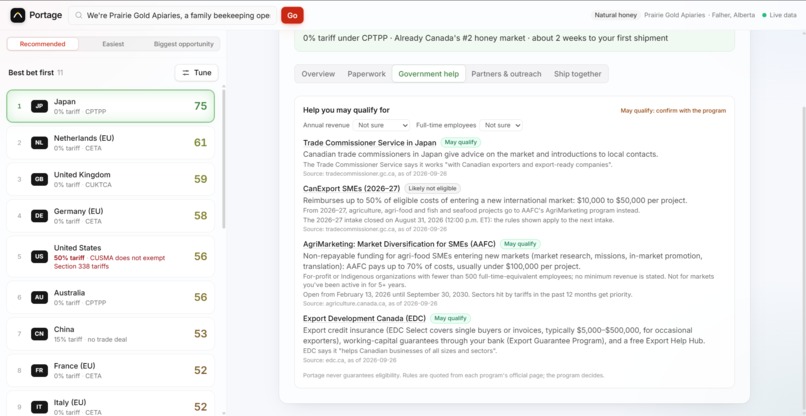
Task: Click the Export Development Canada (EDC) heading
Action: [x=364, y=318]
